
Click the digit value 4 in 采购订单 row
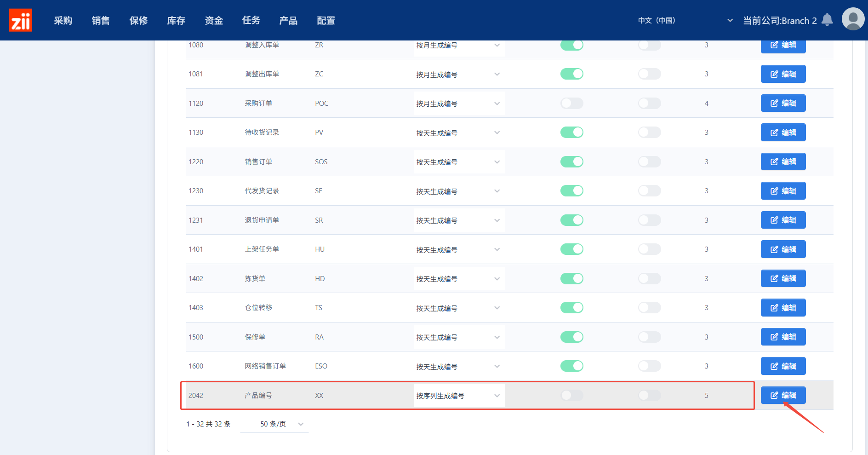[x=706, y=103]
